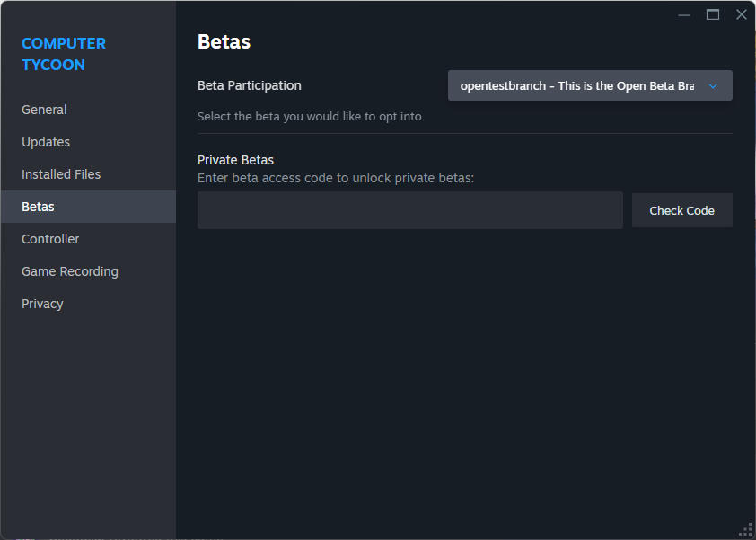Open the Beta Participation dropdown
This screenshot has height=540, width=756.
click(590, 85)
